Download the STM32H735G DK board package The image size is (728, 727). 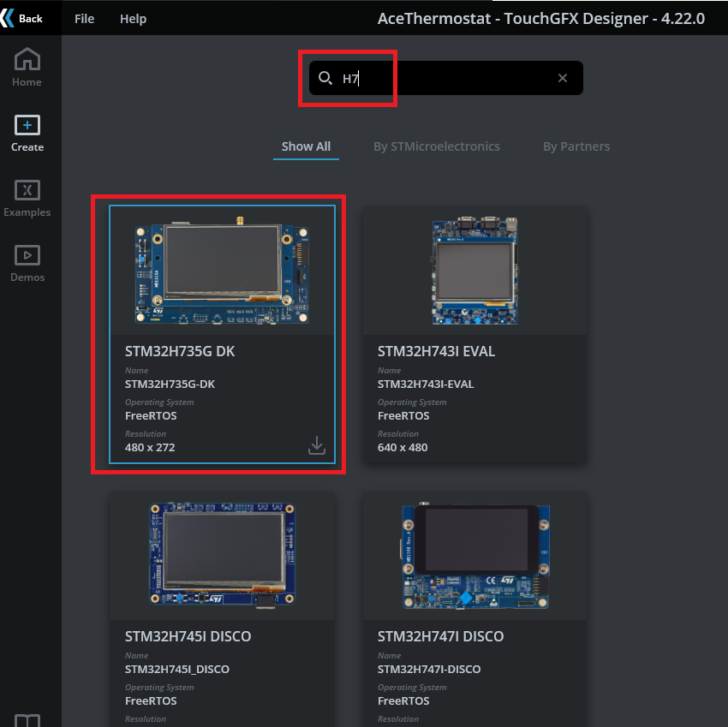tap(317, 444)
